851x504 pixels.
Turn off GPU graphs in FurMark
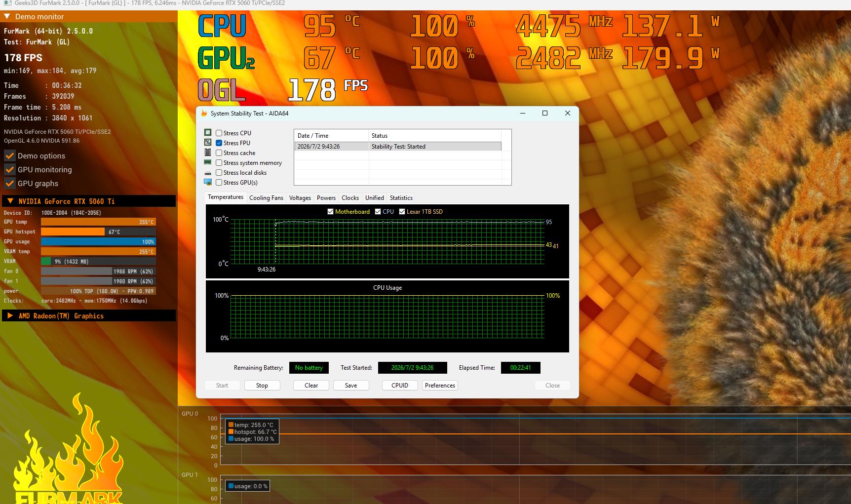pos(10,184)
